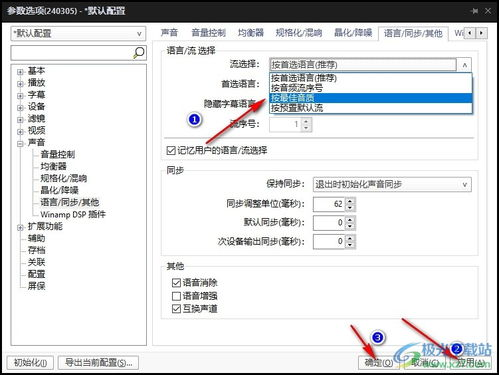Expand the 视频 tree node
Screen dimensions: 499x375
[x=20, y=132]
